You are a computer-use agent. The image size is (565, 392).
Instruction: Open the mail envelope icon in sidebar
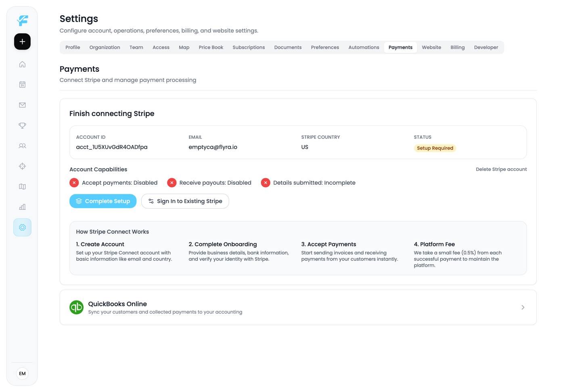point(22,105)
